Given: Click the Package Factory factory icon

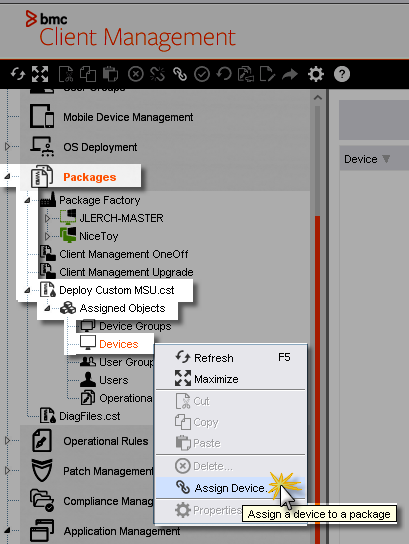Looking at the screenshot, I should click(x=48, y=199).
